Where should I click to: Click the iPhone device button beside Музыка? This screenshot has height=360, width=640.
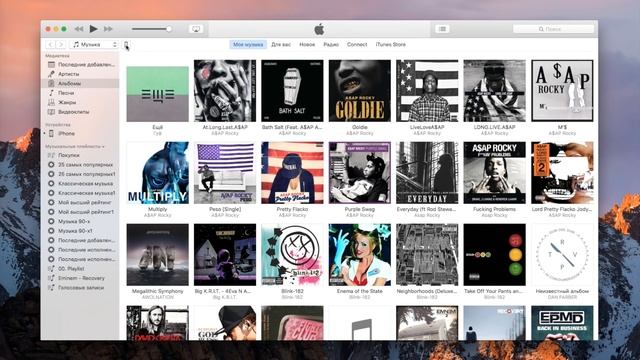[x=127, y=44]
